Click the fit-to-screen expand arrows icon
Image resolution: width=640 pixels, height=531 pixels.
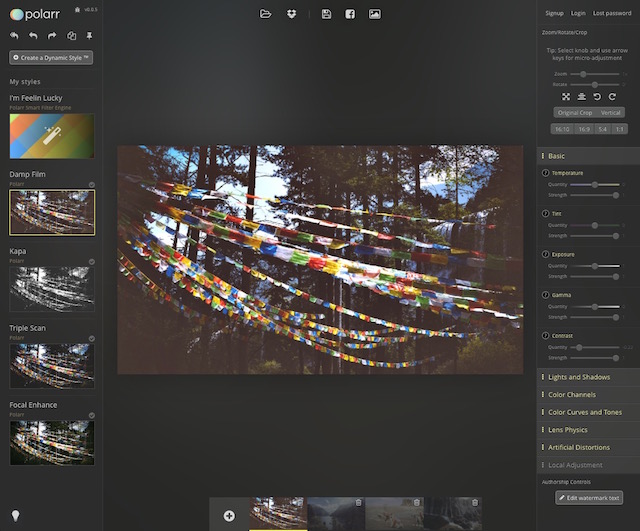[566, 97]
